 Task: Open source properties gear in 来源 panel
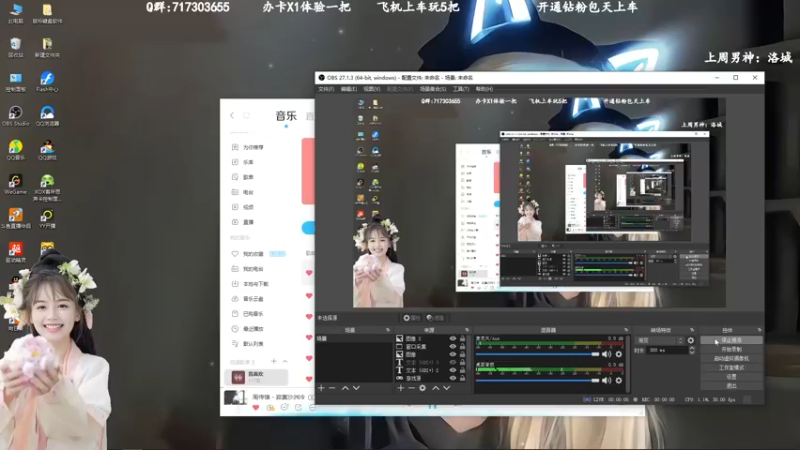click(422, 388)
